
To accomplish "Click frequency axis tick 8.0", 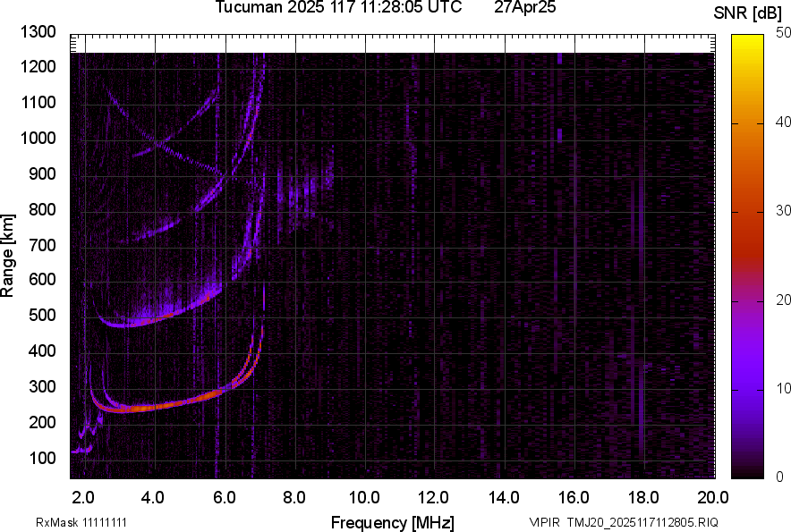I will pyautogui.click(x=294, y=498).
